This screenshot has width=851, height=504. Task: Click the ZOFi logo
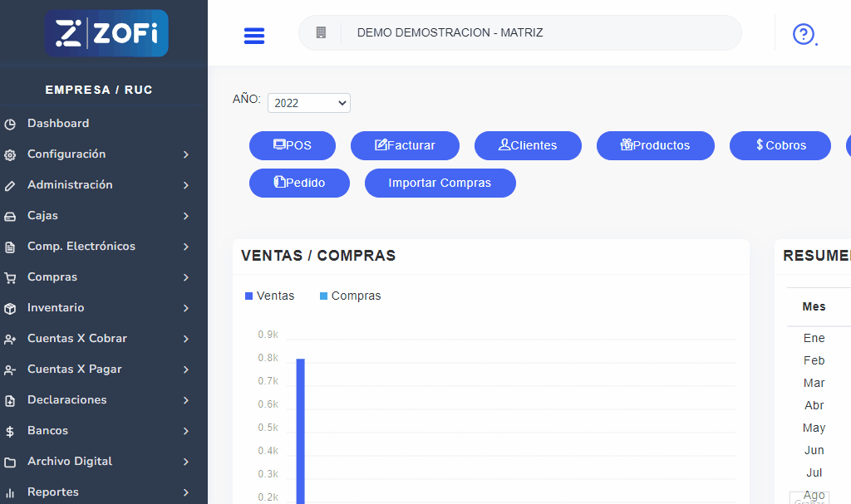106,33
